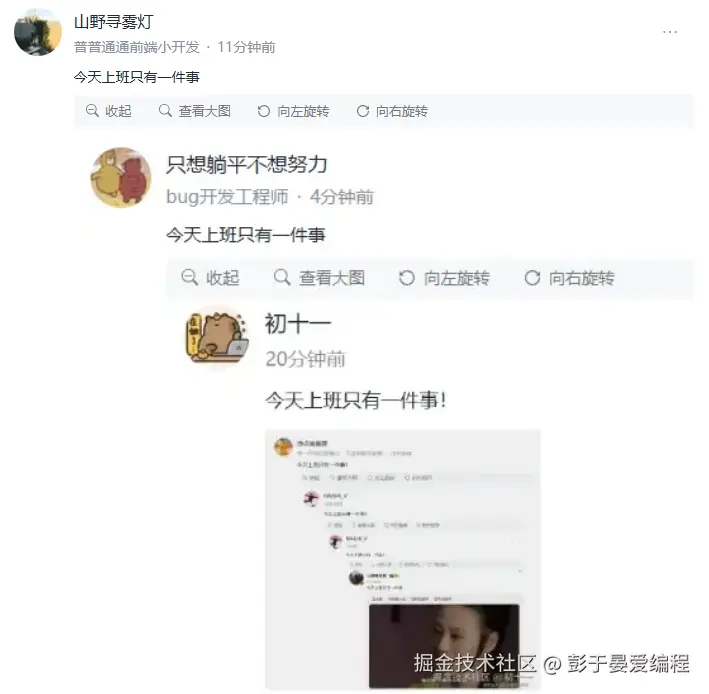Click the outer rotate-left arrow icon
709x694 pixels.
click(264, 111)
